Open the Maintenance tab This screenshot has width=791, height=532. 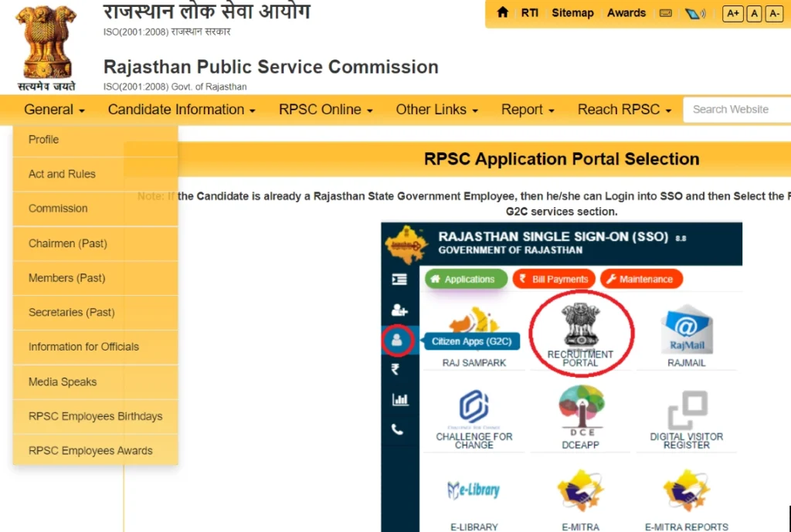(641, 279)
